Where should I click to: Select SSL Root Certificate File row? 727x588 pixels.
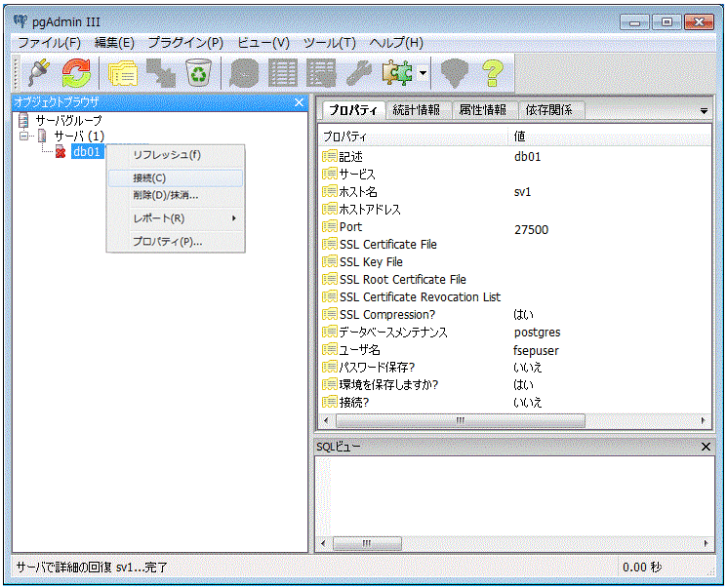(x=515, y=280)
